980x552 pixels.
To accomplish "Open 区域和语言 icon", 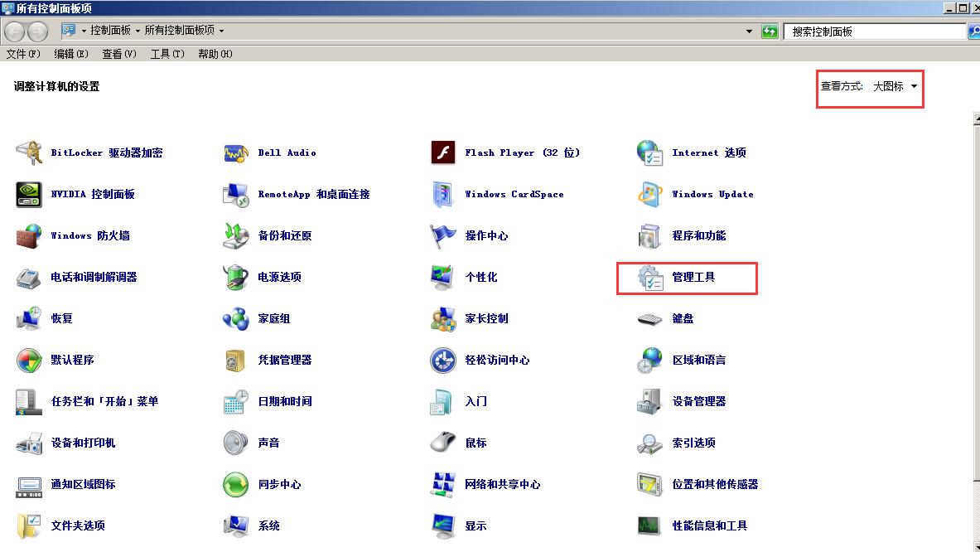I will point(650,360).
